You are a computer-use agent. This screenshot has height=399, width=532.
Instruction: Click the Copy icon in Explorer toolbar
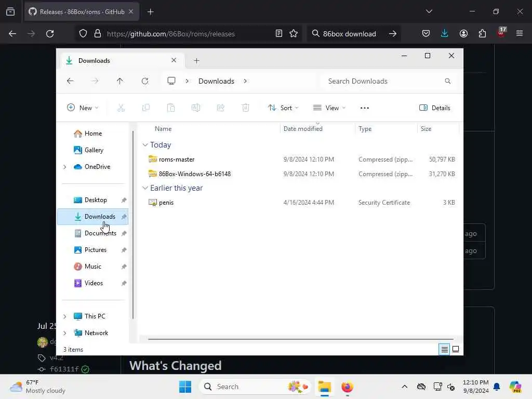pyautogui.click(x=146, y=108)
